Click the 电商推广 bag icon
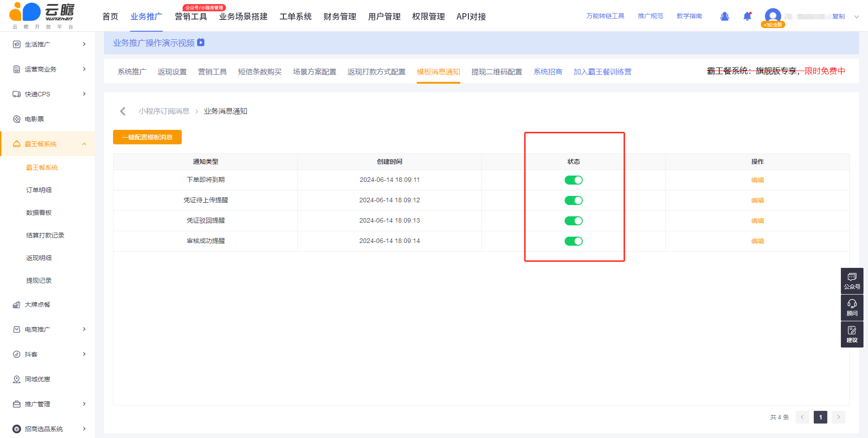The height and width of the screenshot is (438, 868). (x=17, y=329)
